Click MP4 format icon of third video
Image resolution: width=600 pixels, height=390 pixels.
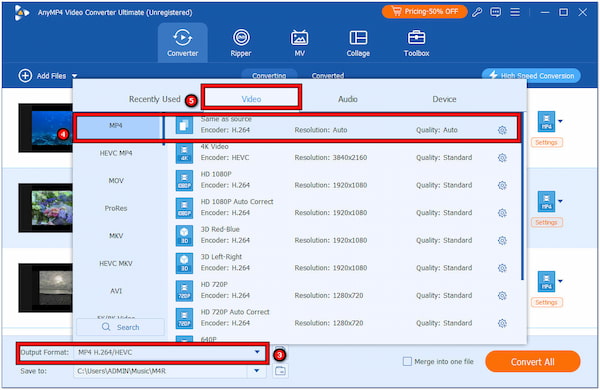coord(546,282)
